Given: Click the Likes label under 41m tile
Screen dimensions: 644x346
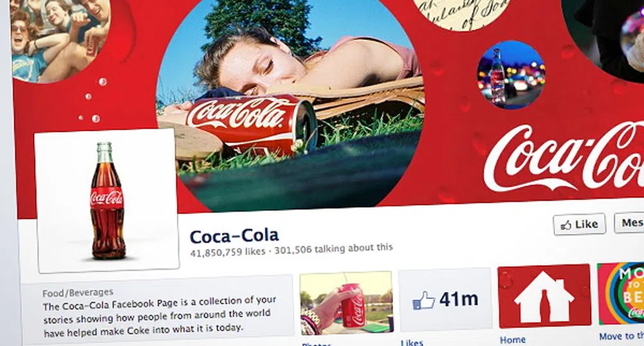Looking at the screenshot, I should click(x=412, y=342).
